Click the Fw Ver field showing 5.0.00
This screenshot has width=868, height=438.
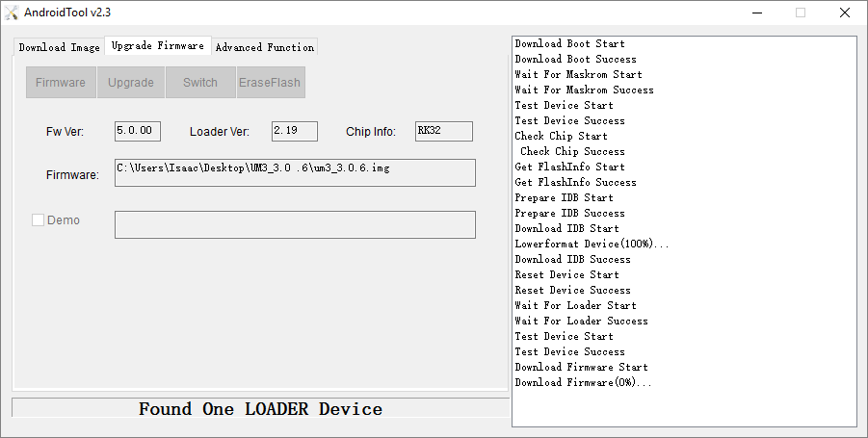(138, 131)
